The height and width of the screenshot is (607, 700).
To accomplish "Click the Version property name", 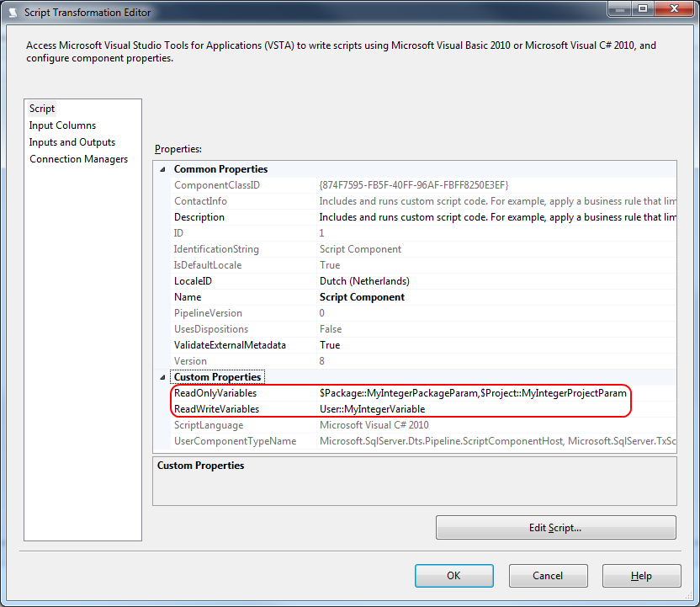I will [191, 361].
